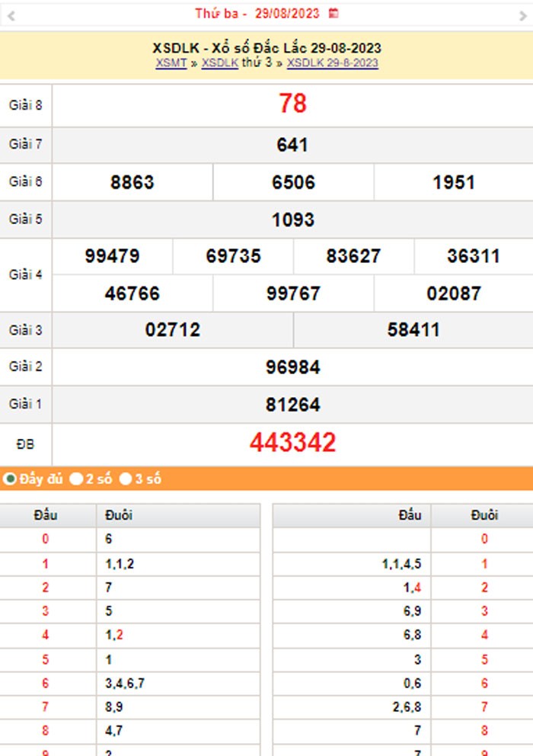
Task: Select Giải 3 number 58411
Action: (x=413, y=330)
